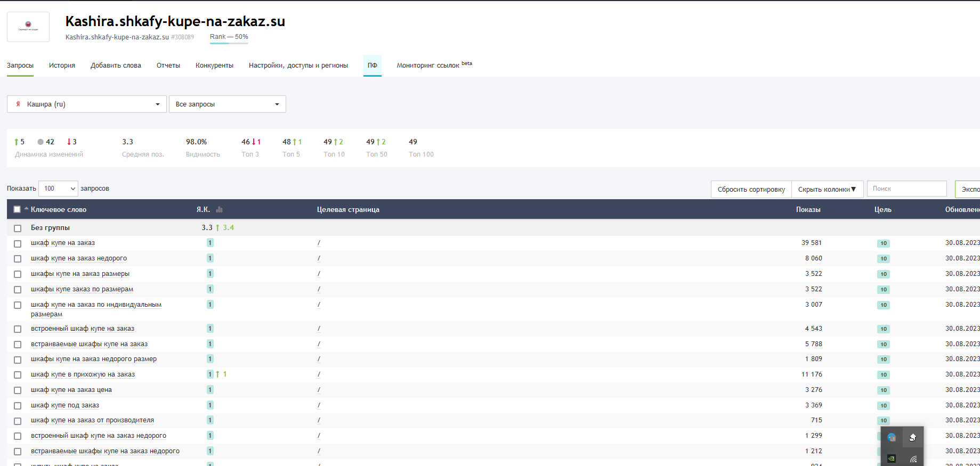980x466 pixels.
Task: Open the Конкуренты tab
Action: pyautogui.click(x=214, y=66)
